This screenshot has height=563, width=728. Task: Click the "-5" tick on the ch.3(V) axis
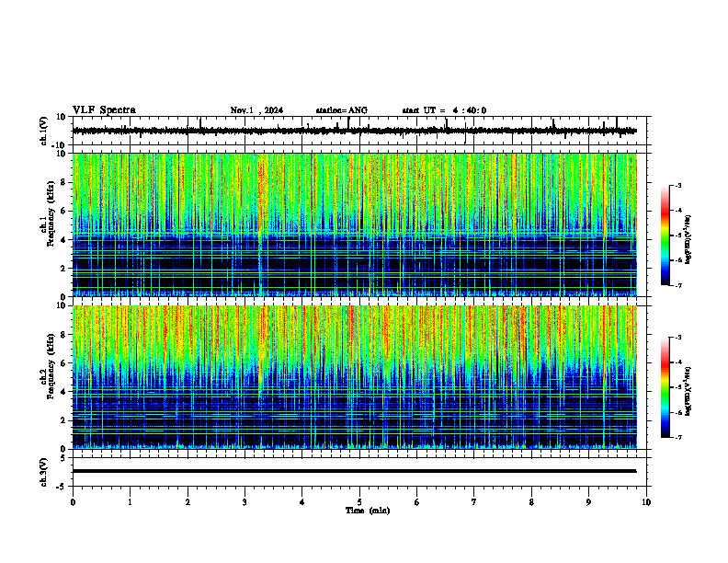(63, 487)
